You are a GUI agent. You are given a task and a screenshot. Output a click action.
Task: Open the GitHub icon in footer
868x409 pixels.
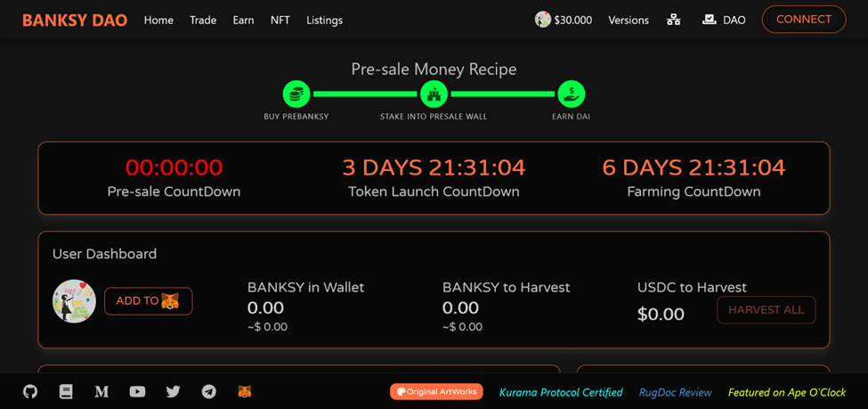[x=30, y=392]
